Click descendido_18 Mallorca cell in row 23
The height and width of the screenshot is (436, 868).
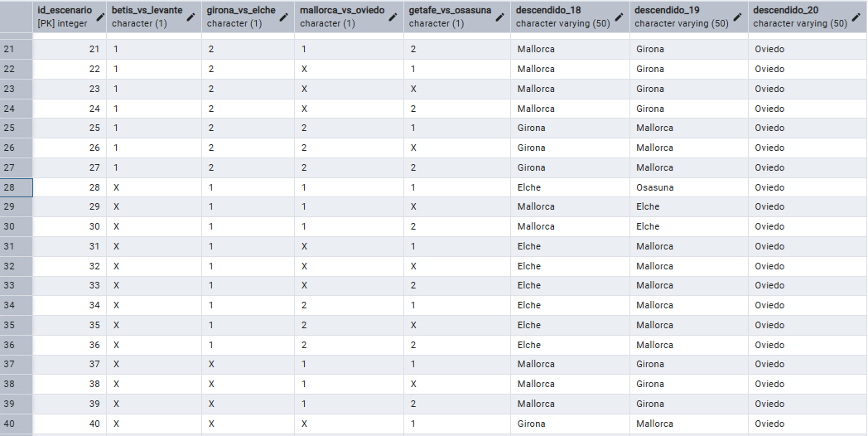(570, 89)
